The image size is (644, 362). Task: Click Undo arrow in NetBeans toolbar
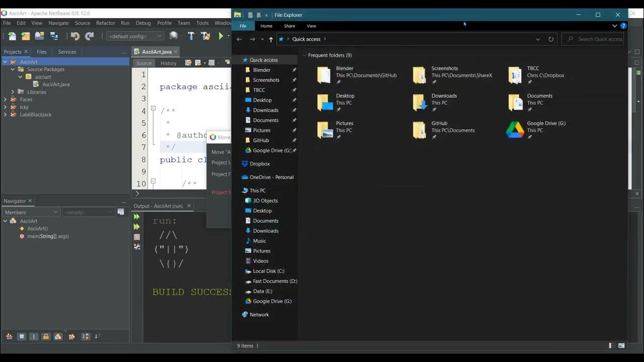tap(75, 36)
